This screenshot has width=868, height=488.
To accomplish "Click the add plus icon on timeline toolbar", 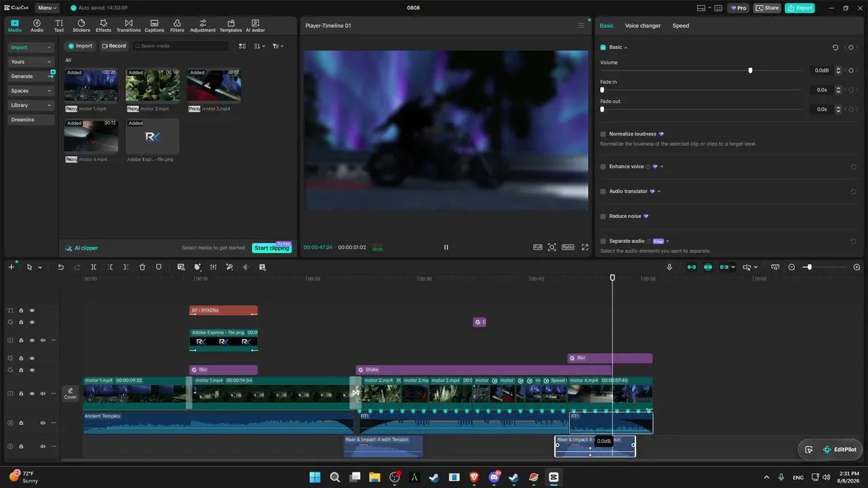I will tap(11, 267).
